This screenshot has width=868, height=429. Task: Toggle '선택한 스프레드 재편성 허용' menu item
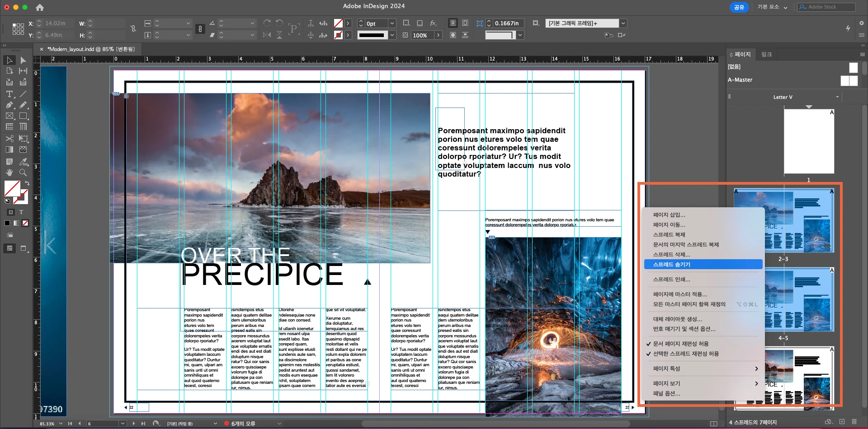click(x=685, y=354)
